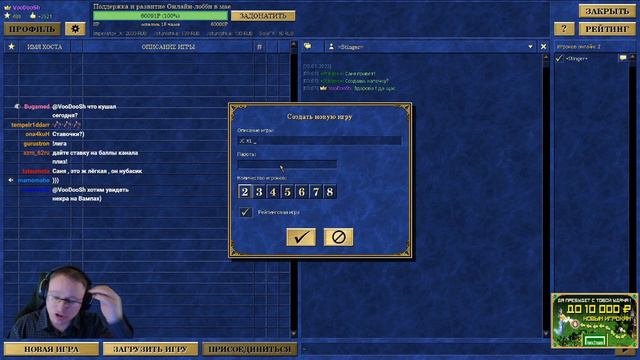Image resolution: width=640 pixels, height=360 pixels.
Task: Click the VooDooSh username at the top left
Action: click(26, 7)
